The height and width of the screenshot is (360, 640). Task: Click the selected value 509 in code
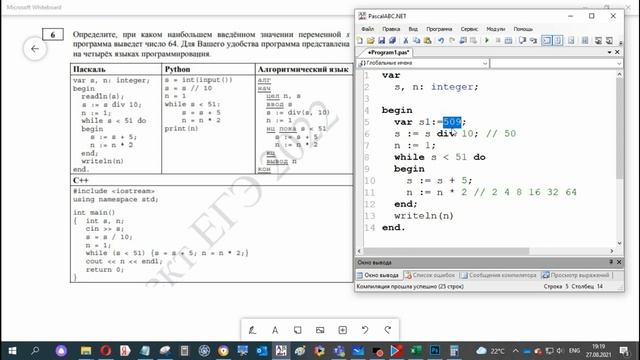[452, 122]
